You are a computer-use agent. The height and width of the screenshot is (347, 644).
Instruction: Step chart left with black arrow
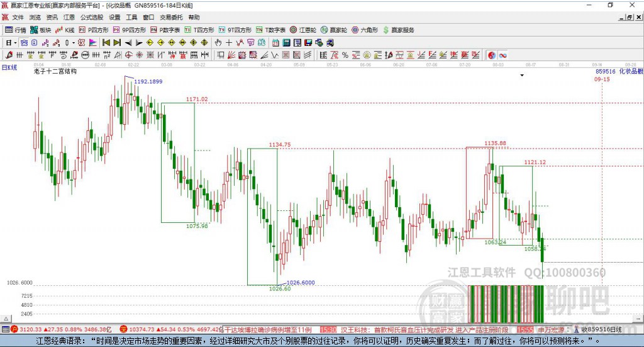pyautogui.click(x=128, y=43)
